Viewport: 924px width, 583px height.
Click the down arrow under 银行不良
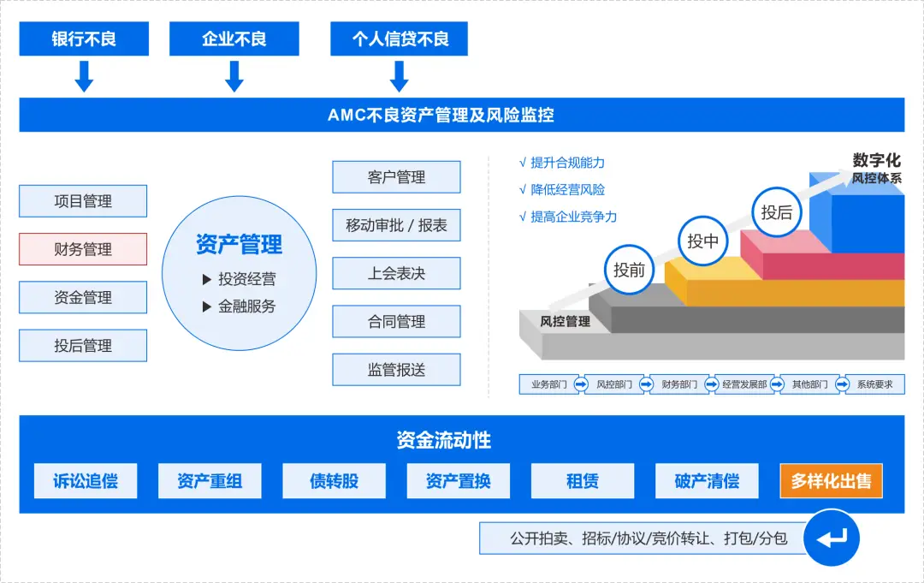(x=84, y=77)
